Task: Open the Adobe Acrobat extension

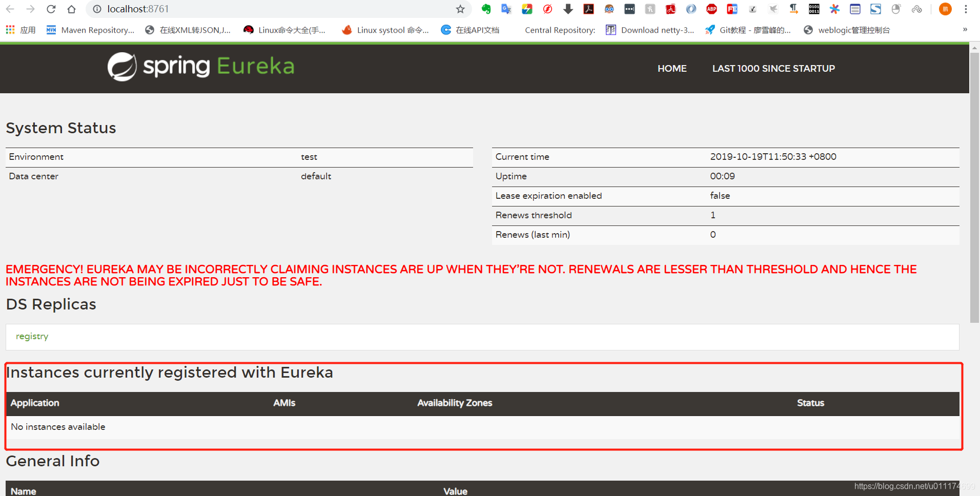Action: 588,9
